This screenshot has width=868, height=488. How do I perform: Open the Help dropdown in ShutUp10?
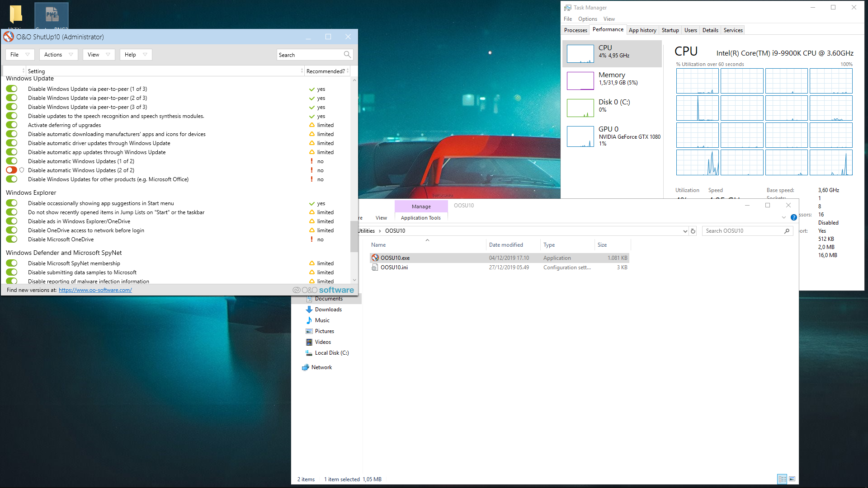coord(136,55)
